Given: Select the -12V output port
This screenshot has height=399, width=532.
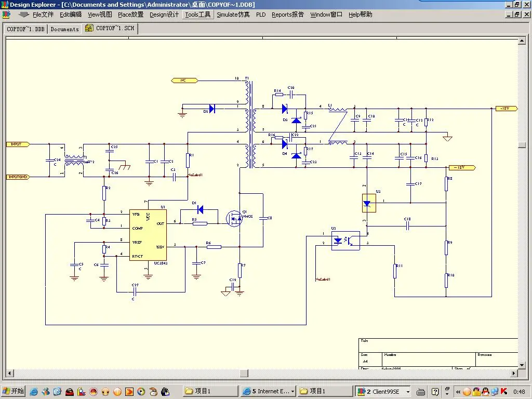Looking at the screenshot, I should click(462, 168).
